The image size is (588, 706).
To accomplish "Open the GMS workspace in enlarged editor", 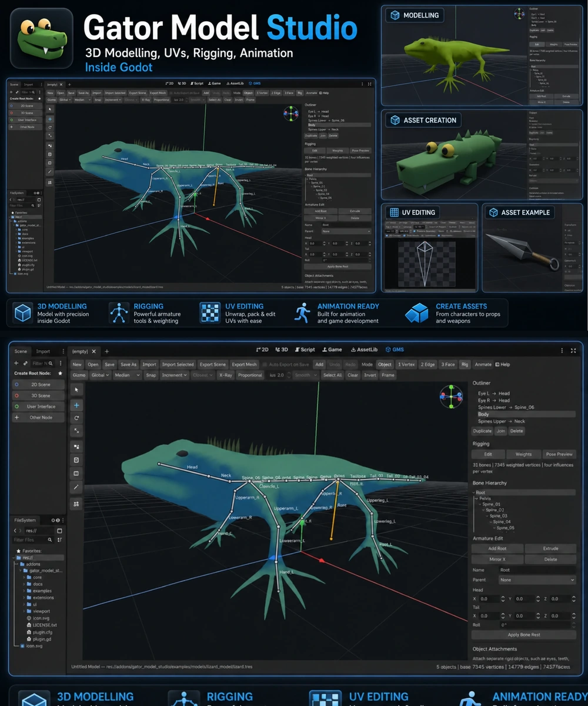I will 394,349.
